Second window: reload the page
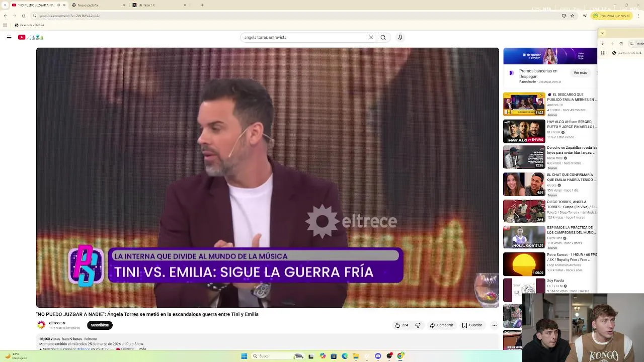This screenshot has height=362, width=644. click(x=621, y=44)
